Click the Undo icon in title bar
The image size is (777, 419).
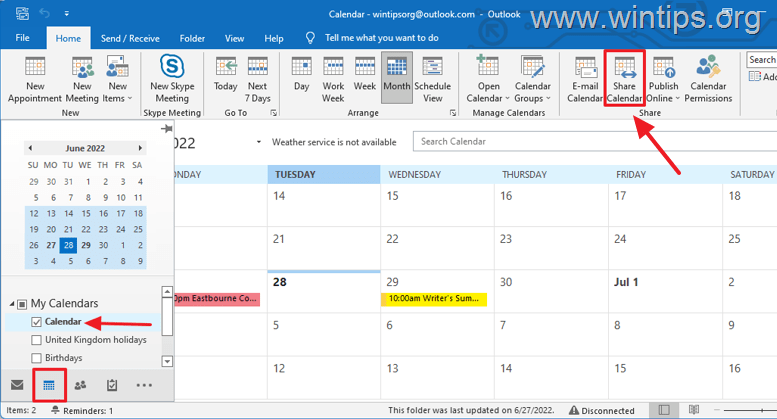pos(45,13)
